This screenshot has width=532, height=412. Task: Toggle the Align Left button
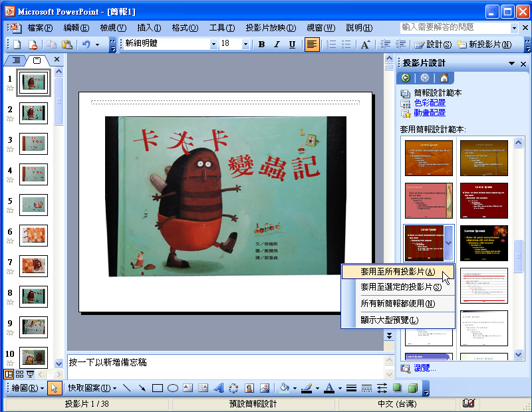coord(312,45)
